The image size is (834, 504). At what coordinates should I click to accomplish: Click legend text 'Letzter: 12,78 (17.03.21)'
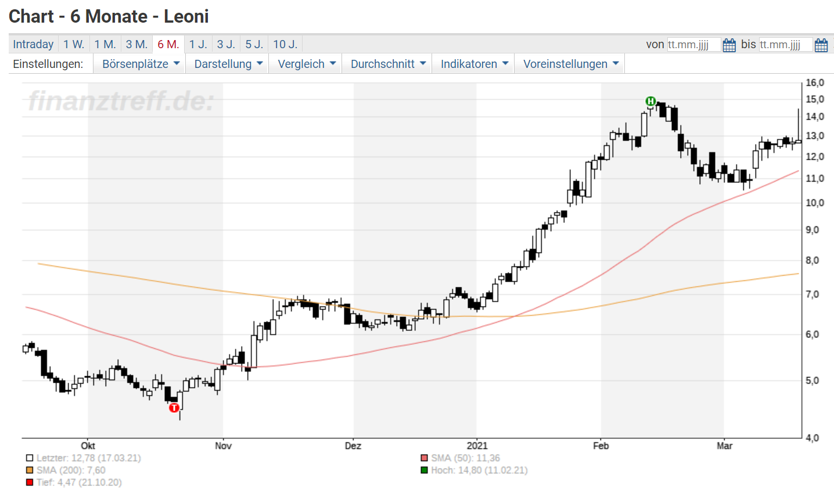(89, 458)
